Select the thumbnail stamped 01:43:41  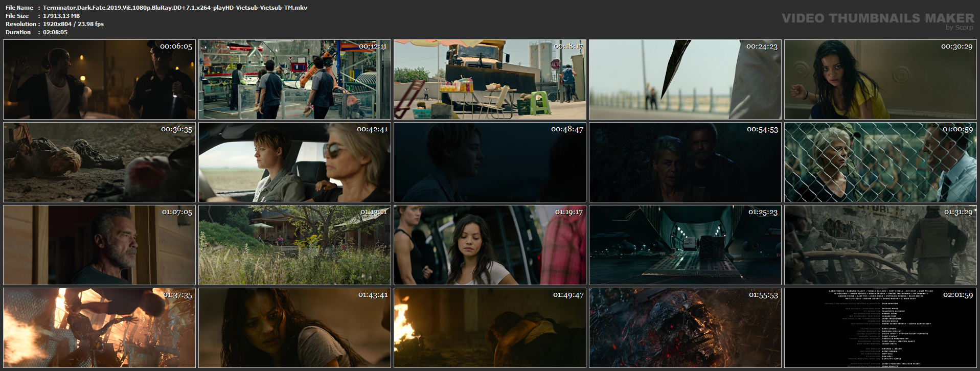point(295,328)
